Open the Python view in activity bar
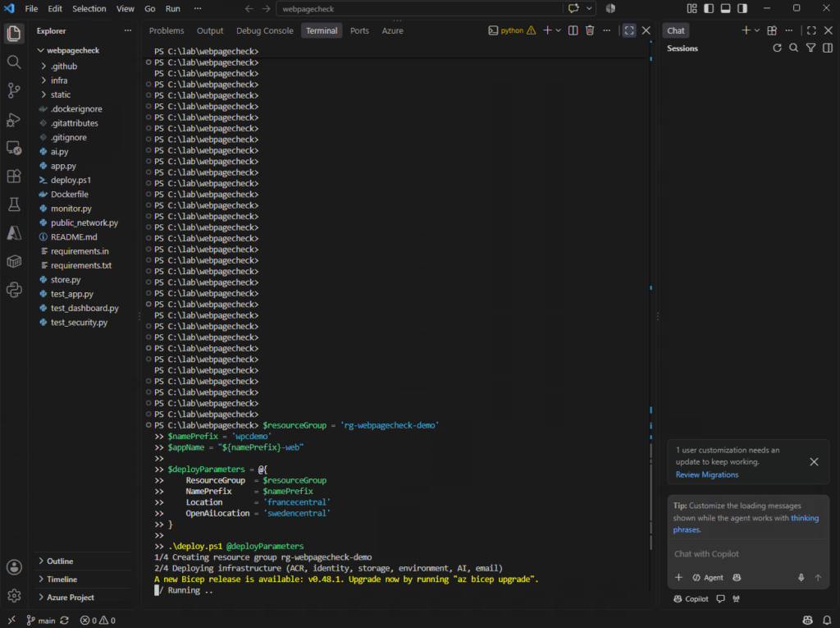The image size is (840, 628). pos(14,290)
